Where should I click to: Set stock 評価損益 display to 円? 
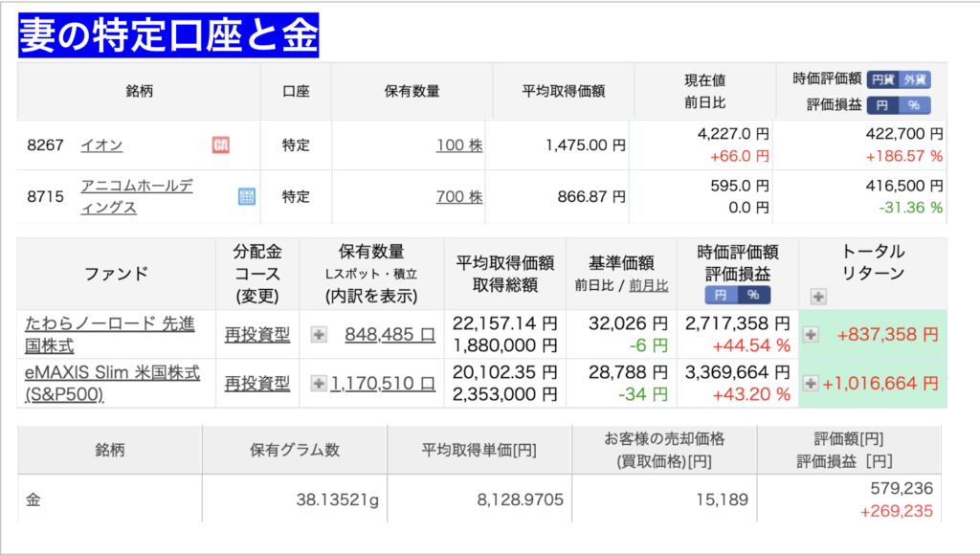882,105
